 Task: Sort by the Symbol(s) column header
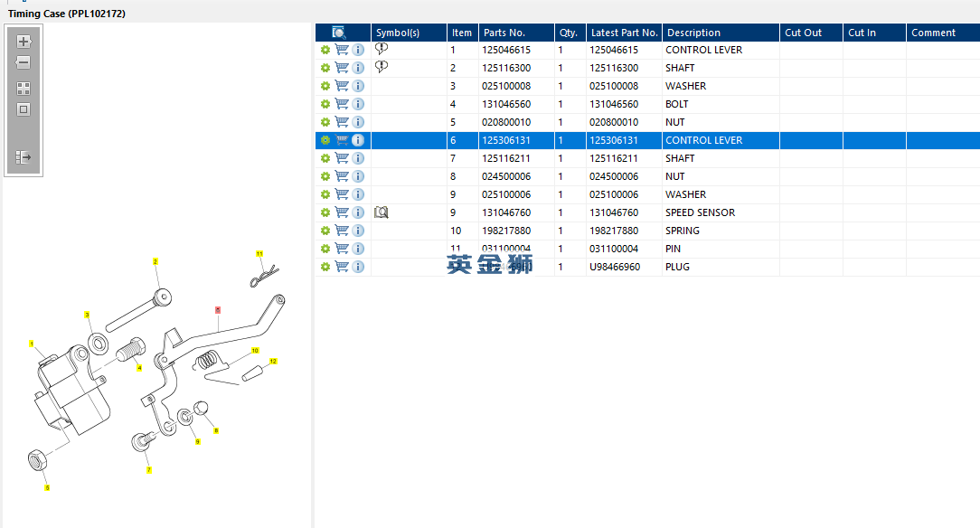click(409, 33)
